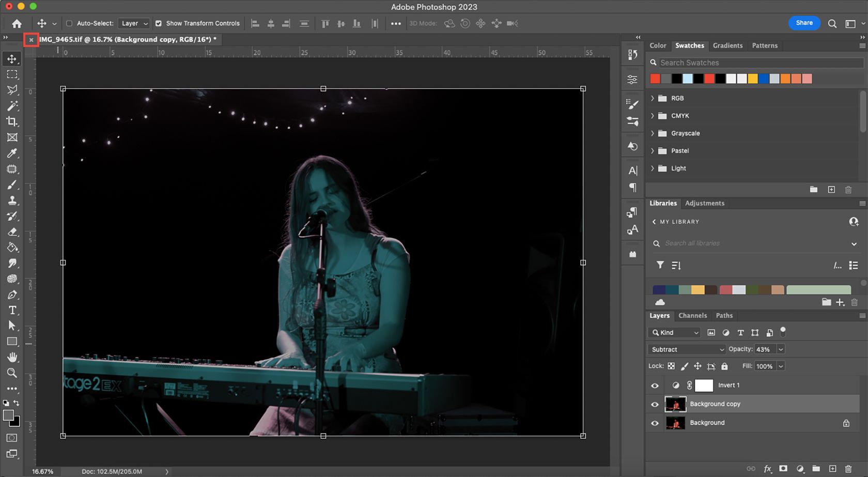The width and height of the screenshot is (868, 477).
Task: Open the Subtract blend mode dropdown
Action: [x=686, y=349]
